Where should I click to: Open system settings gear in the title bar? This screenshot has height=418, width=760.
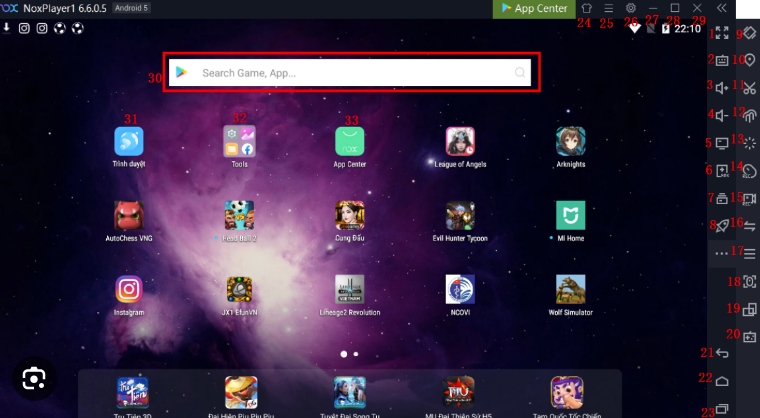[630, 8]
